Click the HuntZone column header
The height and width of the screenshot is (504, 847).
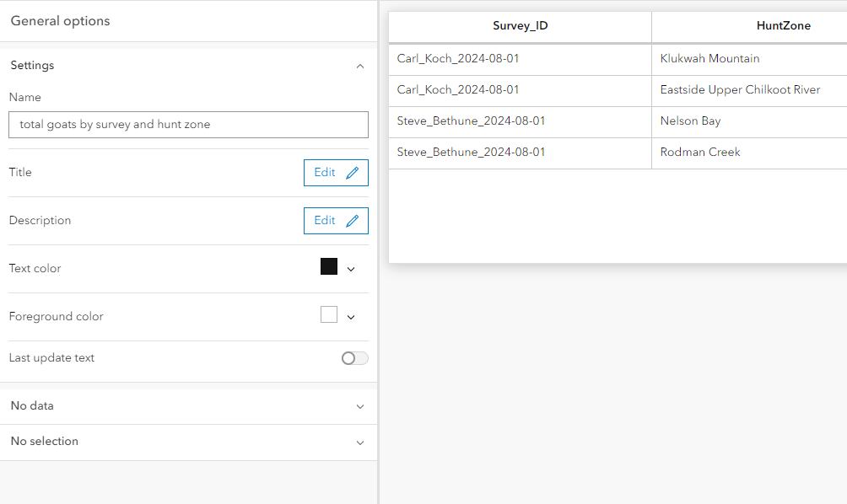click(783, 26)
